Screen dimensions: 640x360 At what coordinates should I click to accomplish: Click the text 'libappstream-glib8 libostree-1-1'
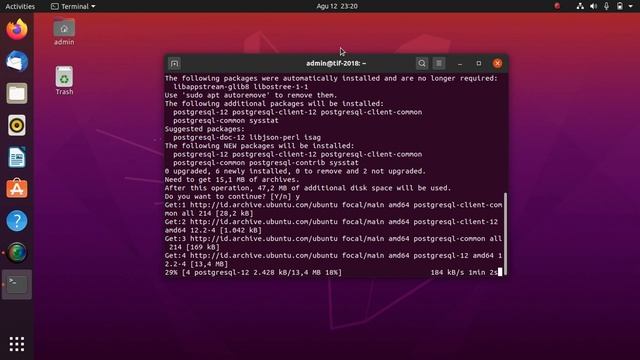point(240,87)
